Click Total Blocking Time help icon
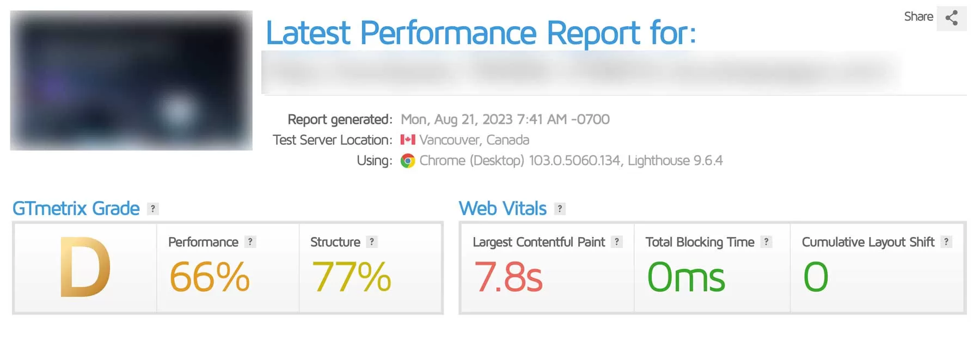 pyautogui.click(x=766, y=242)
